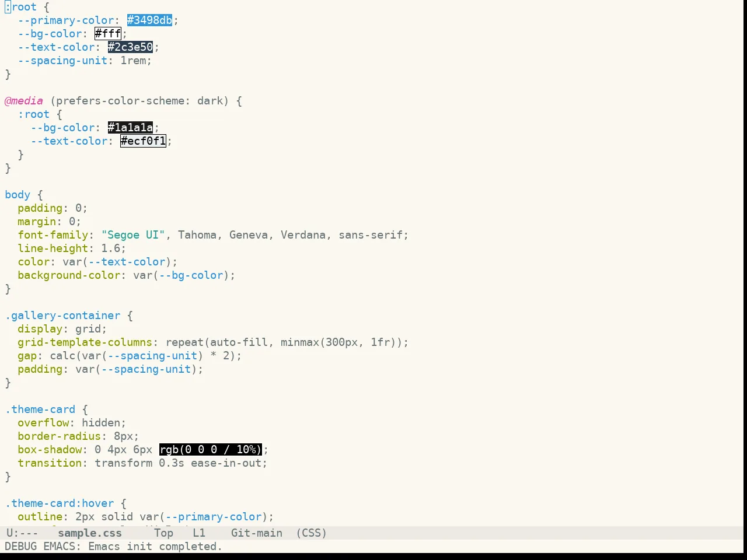Click the --primary-color declaration in first :root
Screen dimensions: 747x560
66,20
